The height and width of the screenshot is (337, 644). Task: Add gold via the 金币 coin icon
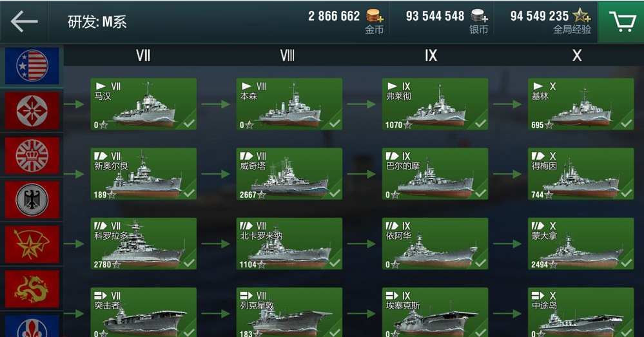coord(374,16)
